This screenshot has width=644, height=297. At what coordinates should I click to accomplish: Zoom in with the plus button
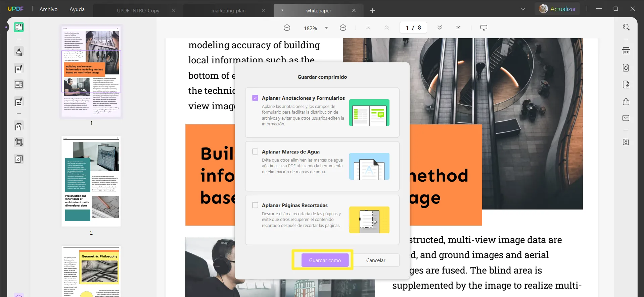343,28
